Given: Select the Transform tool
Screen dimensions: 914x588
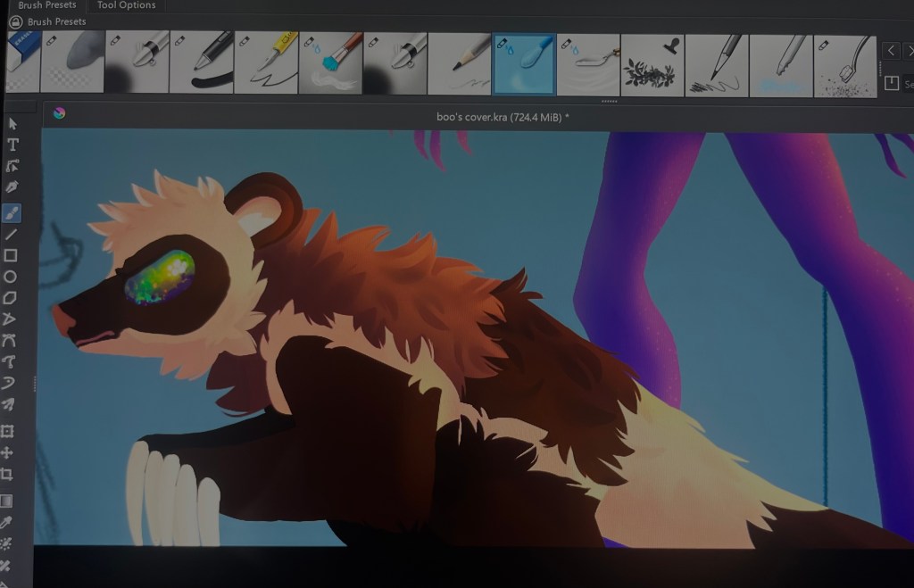Looking at the screenshot, I should [x=8, y=431].
